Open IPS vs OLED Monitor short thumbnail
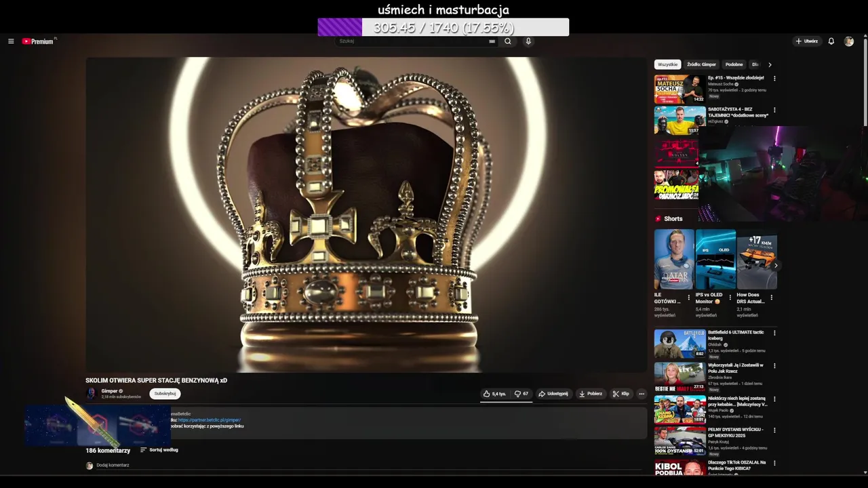868x488 pixels. [715, 260]
